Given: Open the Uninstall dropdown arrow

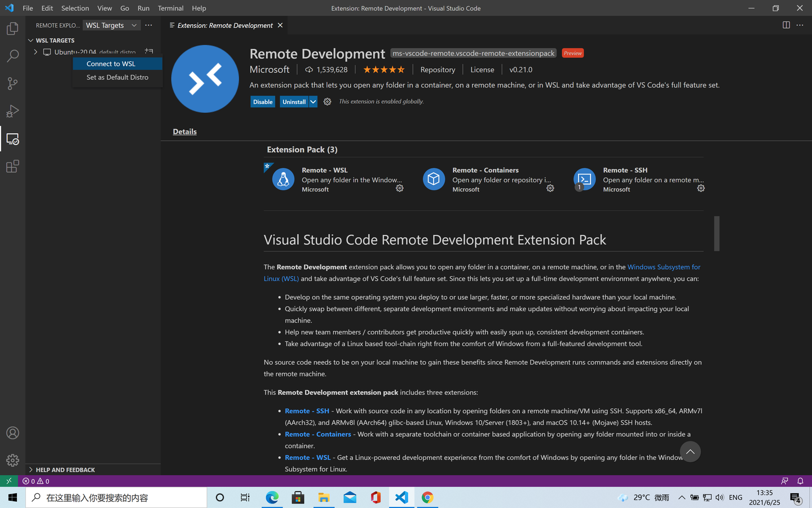Looking at the screenshot, I should (x=312, y=102).
